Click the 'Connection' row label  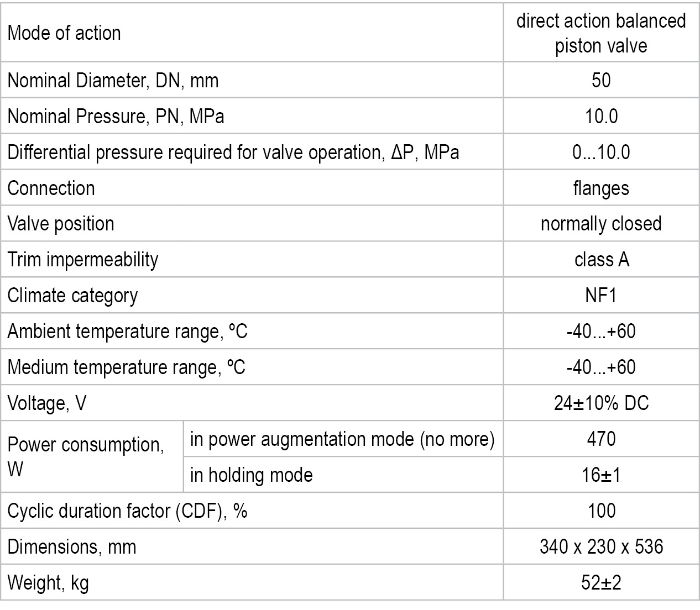(x=51, y=188)
